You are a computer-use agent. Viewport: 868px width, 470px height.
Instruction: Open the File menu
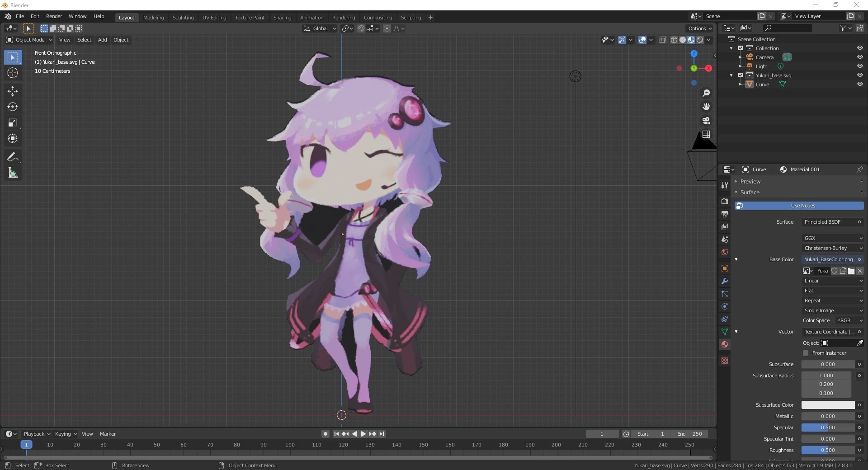(20, 16)
